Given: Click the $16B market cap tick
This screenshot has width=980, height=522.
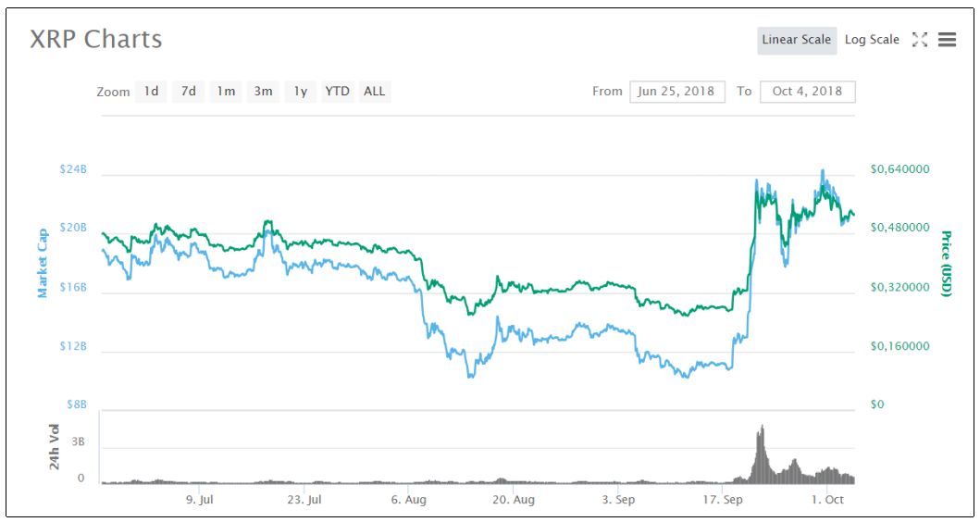Looking at the screenshot, I should (74, 287).
